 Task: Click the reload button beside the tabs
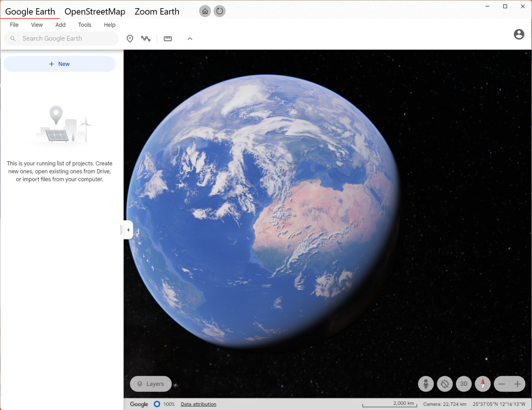click(x=219, y=11)
